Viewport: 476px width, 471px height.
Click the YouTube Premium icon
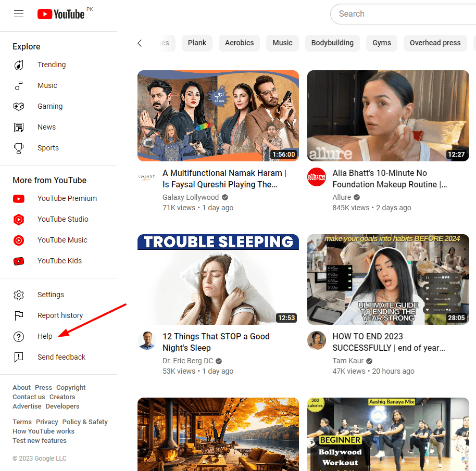(19, 199)
